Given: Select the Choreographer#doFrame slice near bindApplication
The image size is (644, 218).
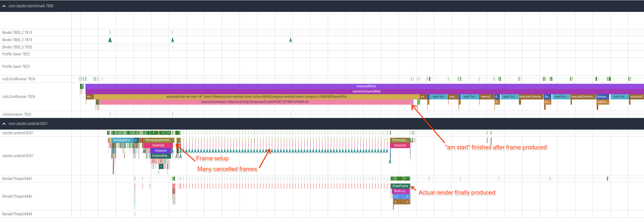Looking at the screenshot, I should (158, 140).
